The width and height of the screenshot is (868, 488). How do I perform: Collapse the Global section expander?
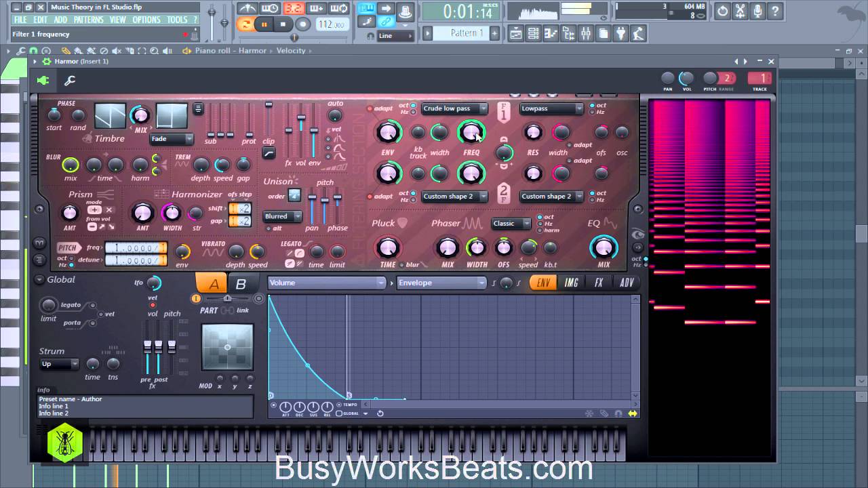[x=39, y=279]
